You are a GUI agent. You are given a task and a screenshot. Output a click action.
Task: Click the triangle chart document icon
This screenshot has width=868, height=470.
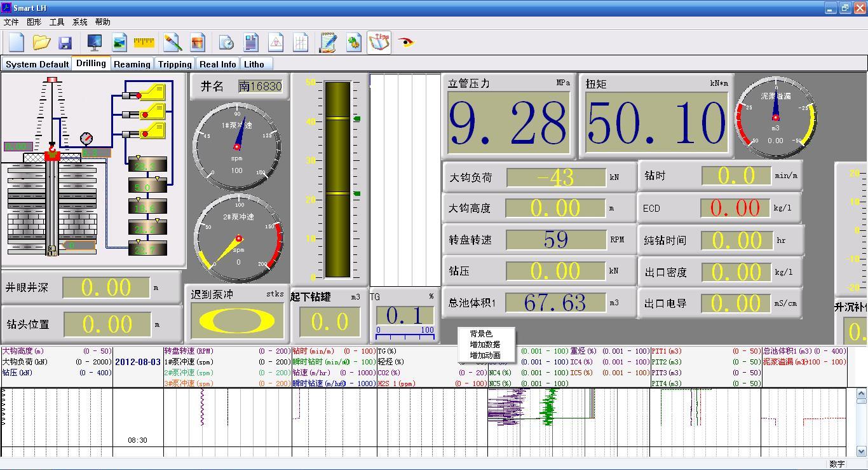point(276,43)
